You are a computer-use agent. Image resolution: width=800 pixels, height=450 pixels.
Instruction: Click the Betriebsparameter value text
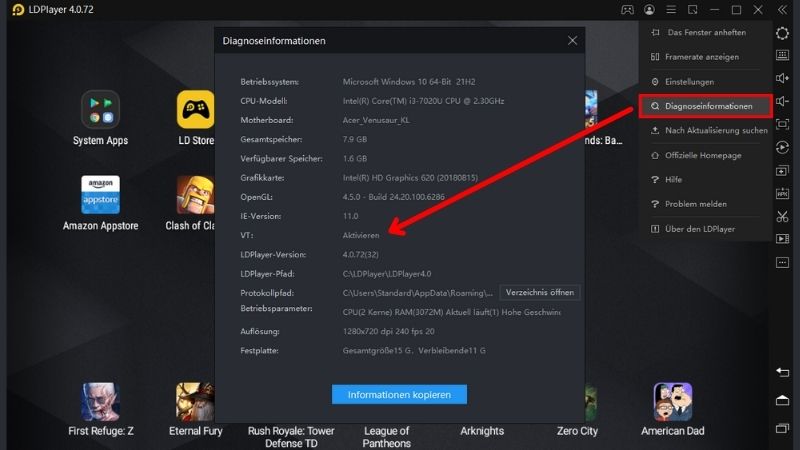(x=452, y=312)
